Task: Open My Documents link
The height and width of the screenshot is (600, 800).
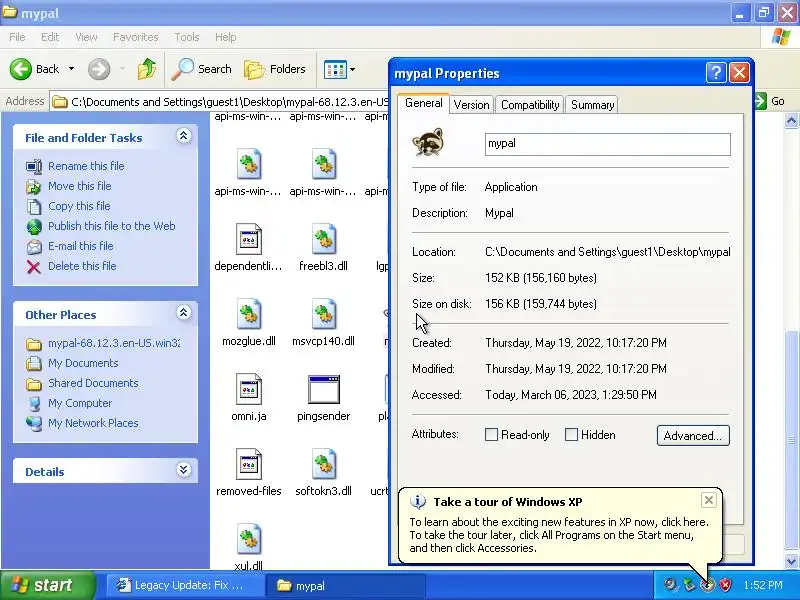Action: (x=83, y=363)
